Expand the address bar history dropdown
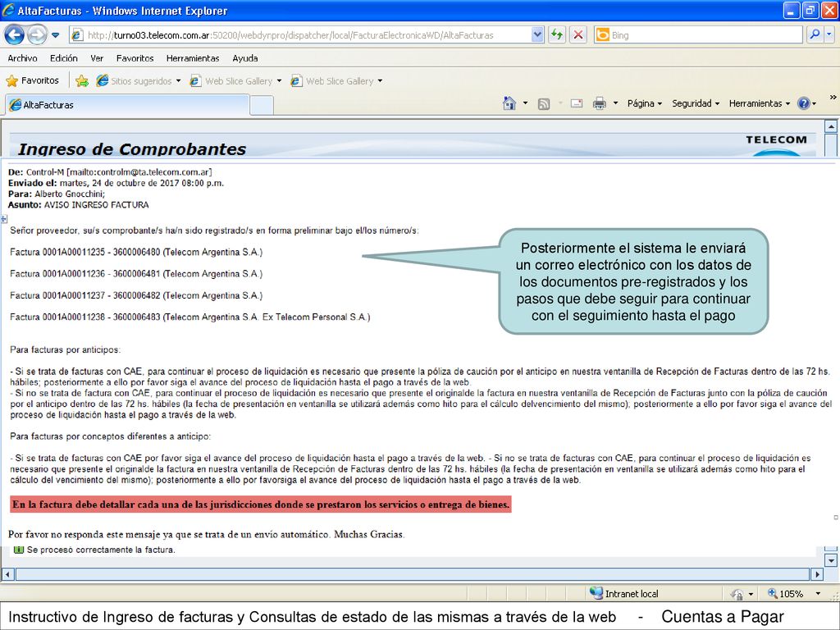Viewport: 840px width, 630px height. [x=537, y=35]
